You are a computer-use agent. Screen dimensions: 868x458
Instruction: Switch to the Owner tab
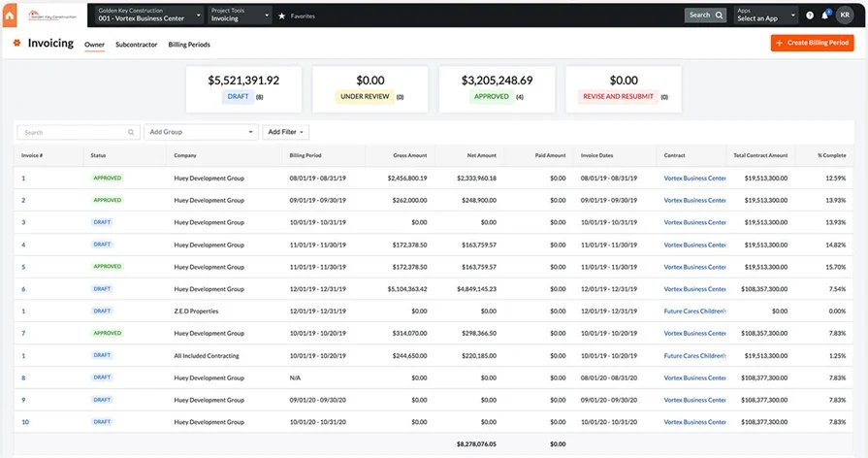coord(94,45)
